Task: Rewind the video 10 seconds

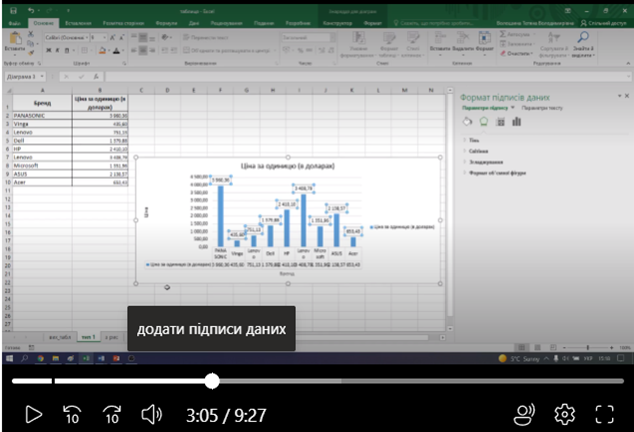Action: pos(72,414)
